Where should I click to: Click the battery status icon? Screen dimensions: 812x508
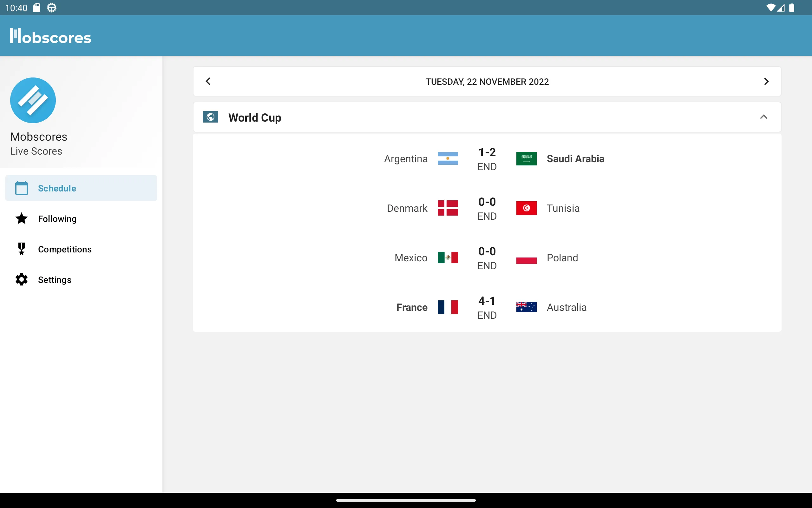tap(791, 8)
